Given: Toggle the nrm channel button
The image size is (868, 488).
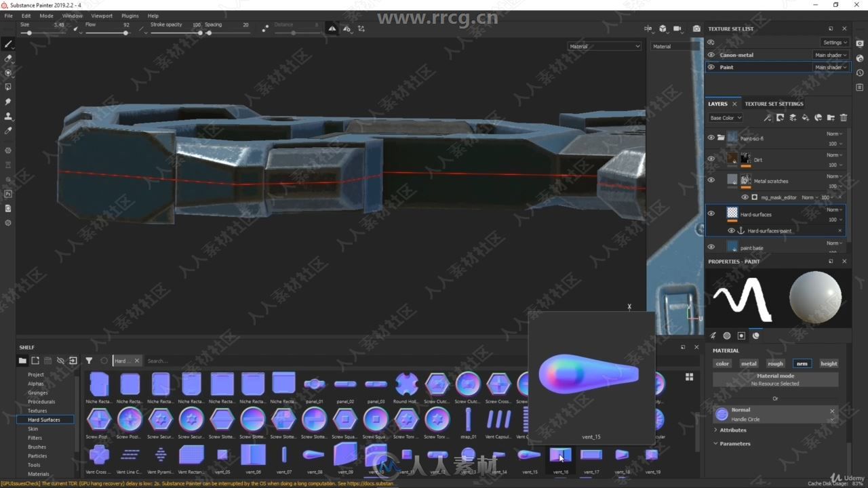Looking at the screenshot, I should 802,363.
